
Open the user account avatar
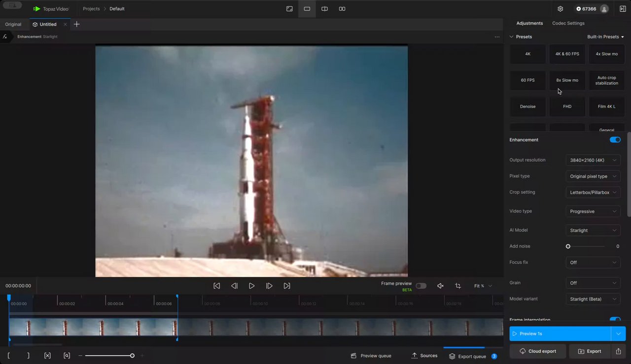(604, 9)
